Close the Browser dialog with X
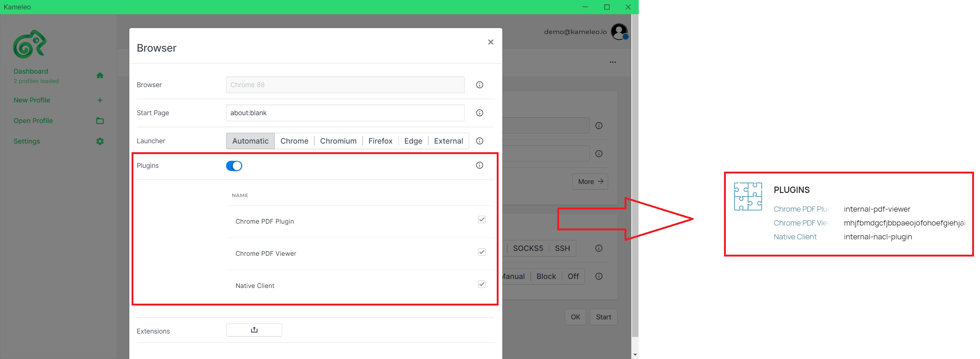Screen dimensions: 980x359 490,42
